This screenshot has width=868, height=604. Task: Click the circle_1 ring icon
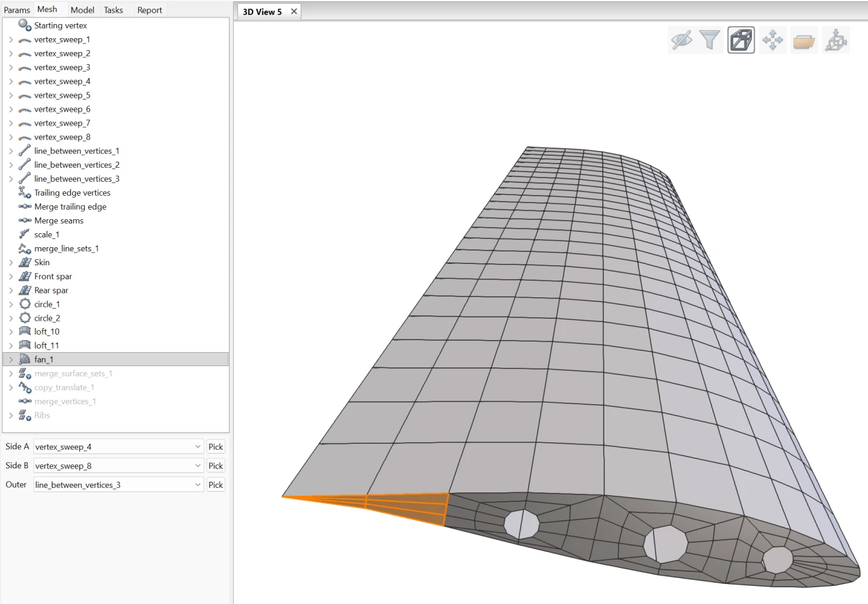pyautogui.click(x=25, y=304)
